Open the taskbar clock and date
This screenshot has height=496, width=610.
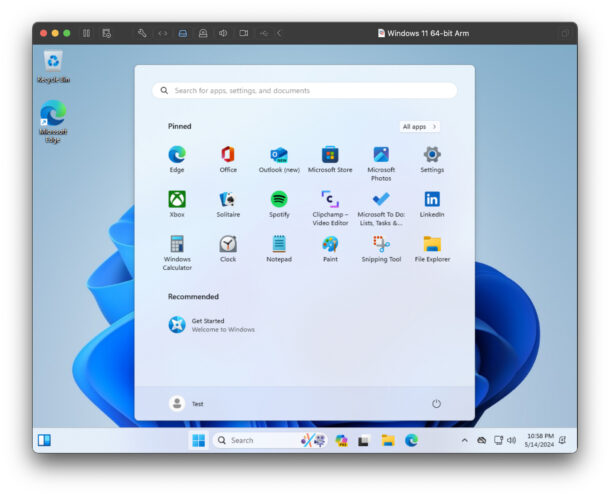pos(539,440)
